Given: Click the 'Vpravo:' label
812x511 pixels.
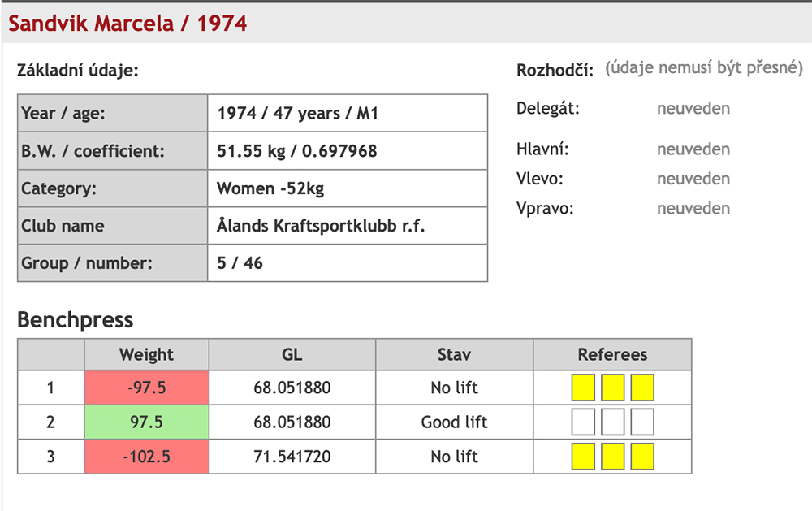Looking at the screenshot, I should pos(545,208).
